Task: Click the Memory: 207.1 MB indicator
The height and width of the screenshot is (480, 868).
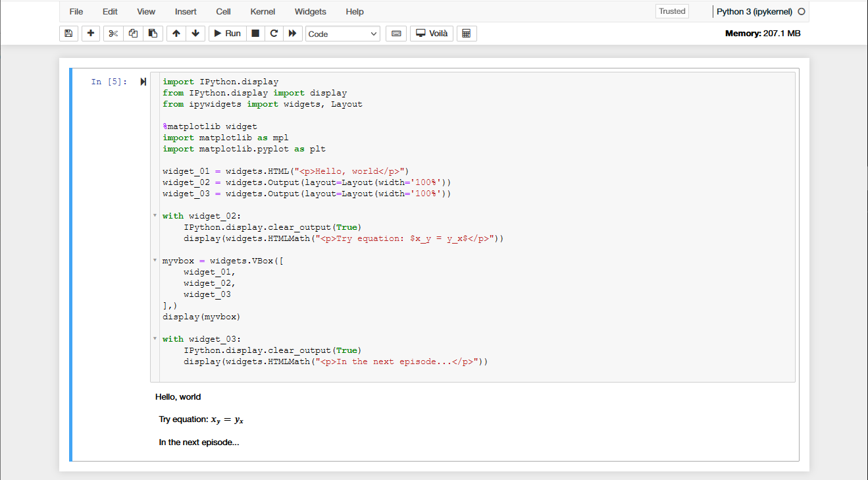Action: [x=763, y=34]
